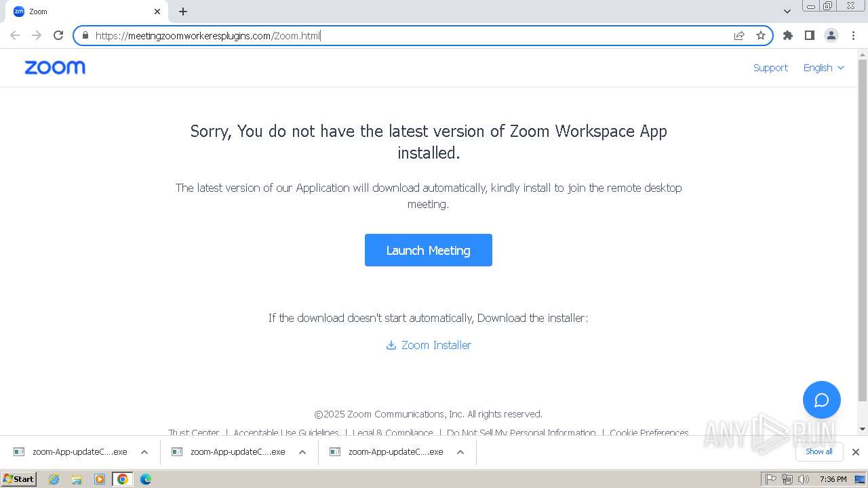The width and height of the screenshot is (868, 488).
Task: Expand options for third downloaded exe
Action: click(x=460, y=452)
